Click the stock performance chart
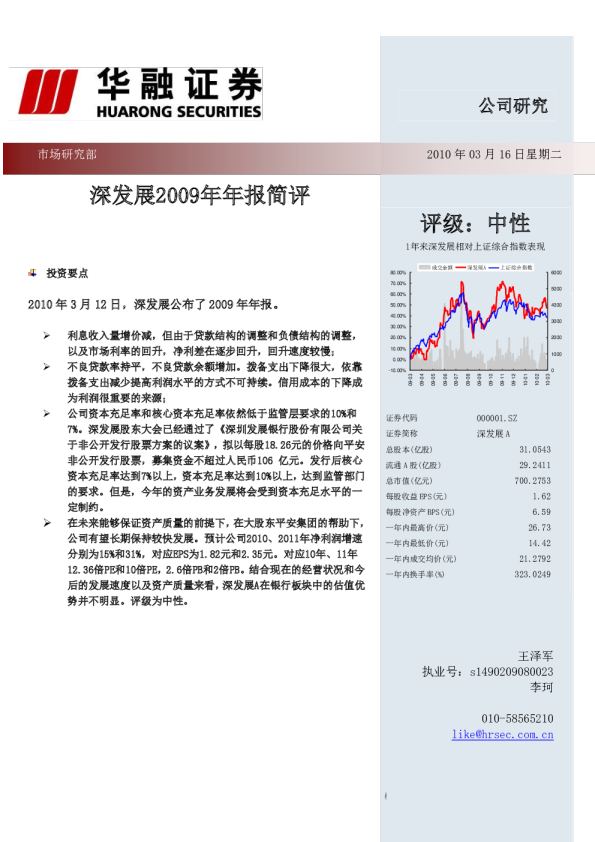Screen dimensions: 595x842 tap(475, 324)
